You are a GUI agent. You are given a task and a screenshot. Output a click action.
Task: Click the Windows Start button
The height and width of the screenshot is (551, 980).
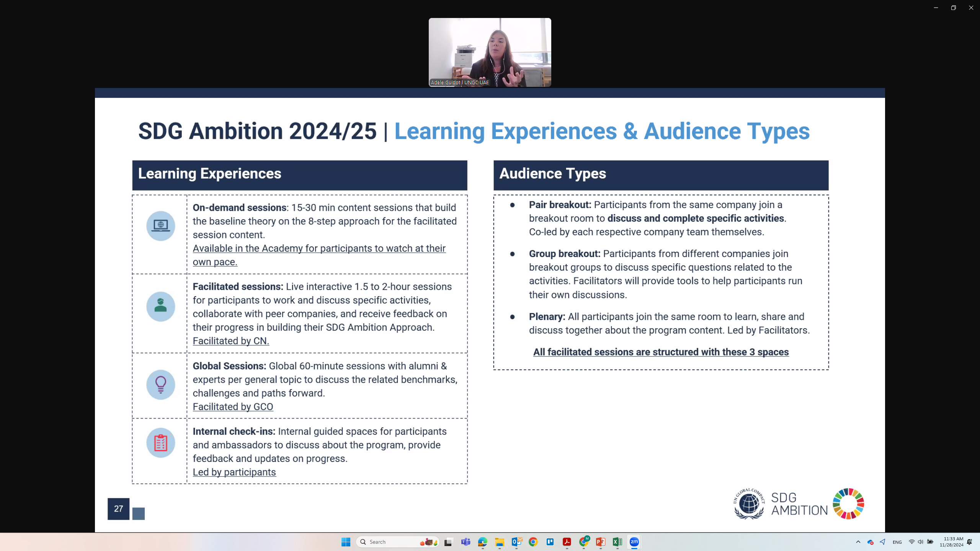click(346, 542)
